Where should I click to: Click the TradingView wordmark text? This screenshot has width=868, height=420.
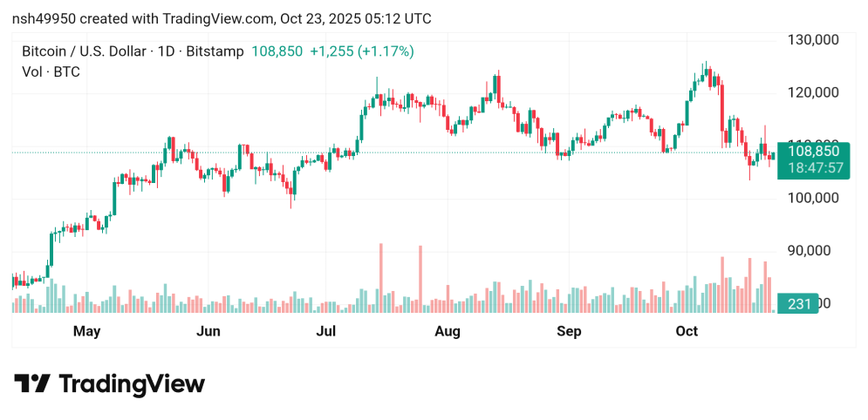point(132,384)
